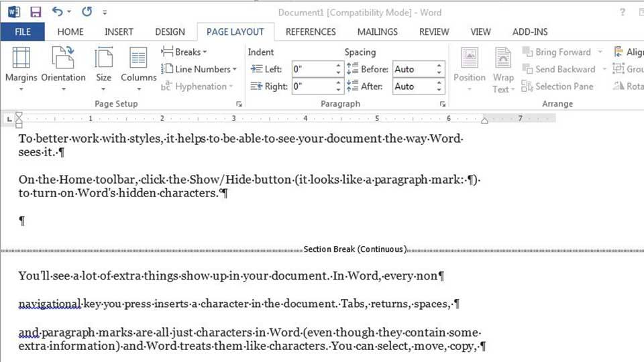The image size is (644, 362).
Task: Open the REFERENCES tab
Action: click(311, 32)
